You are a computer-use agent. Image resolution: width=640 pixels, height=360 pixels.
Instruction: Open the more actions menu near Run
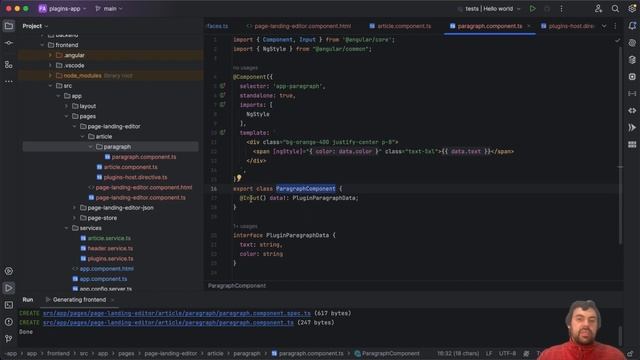561,9
